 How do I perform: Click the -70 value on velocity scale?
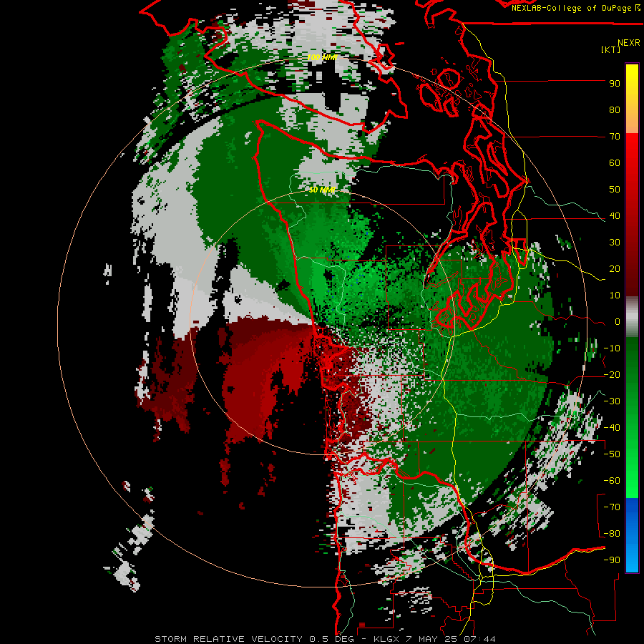click(x=612, y=507)
